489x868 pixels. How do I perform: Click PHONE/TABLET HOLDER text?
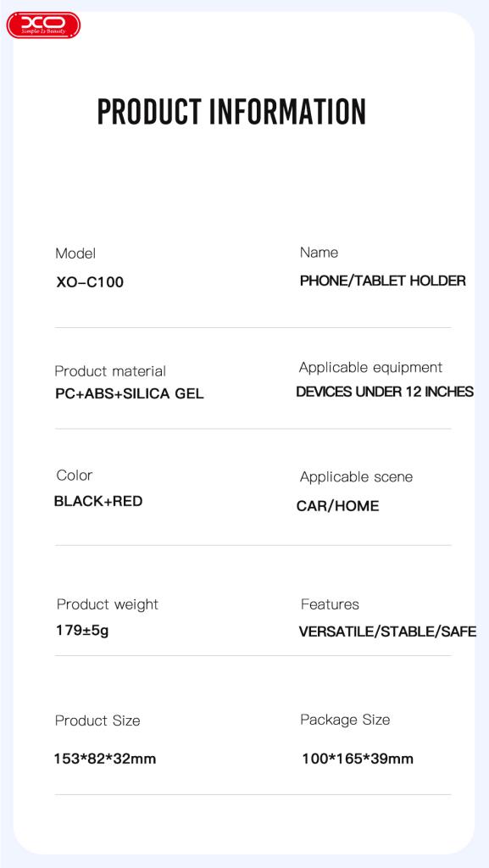tap(383, 281)
